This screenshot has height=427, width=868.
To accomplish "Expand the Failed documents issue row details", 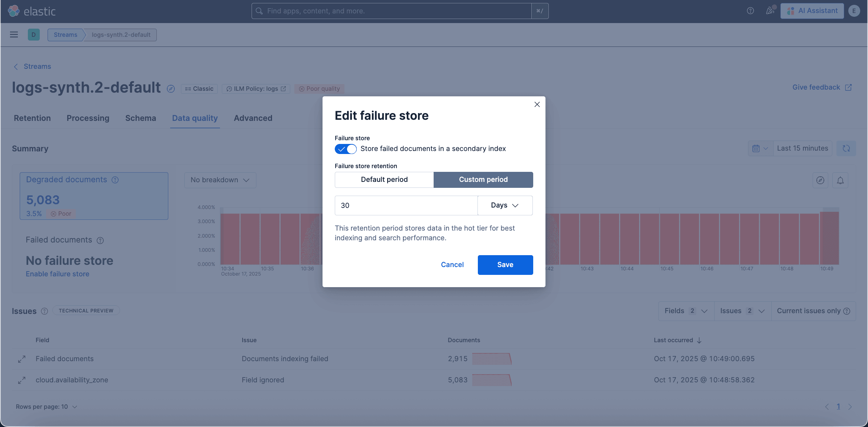I will click(22, 359).
